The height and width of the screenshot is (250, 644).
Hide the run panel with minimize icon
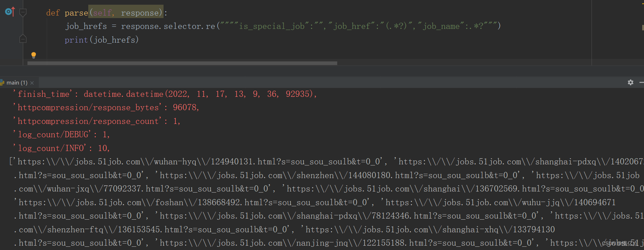641,82
